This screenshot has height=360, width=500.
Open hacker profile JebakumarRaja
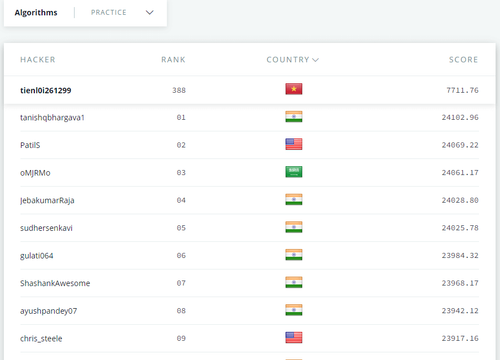(x=47, y=200)
